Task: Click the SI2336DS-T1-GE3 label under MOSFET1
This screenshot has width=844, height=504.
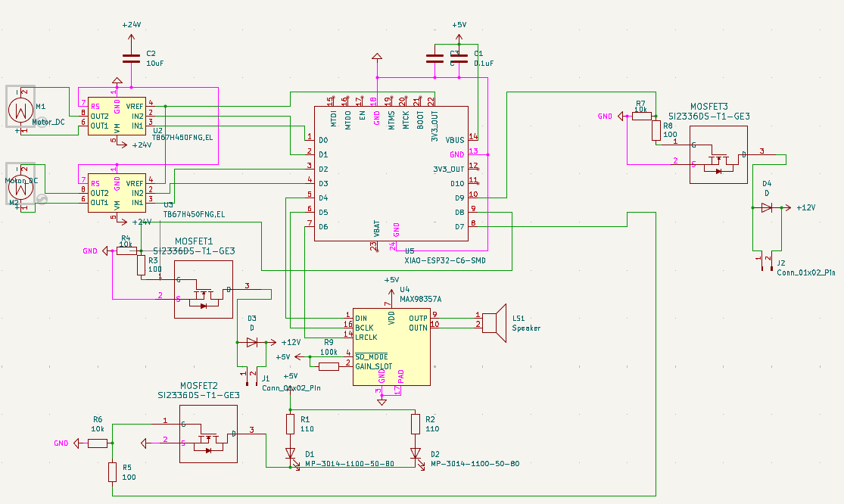Action: tap(195, 250)
